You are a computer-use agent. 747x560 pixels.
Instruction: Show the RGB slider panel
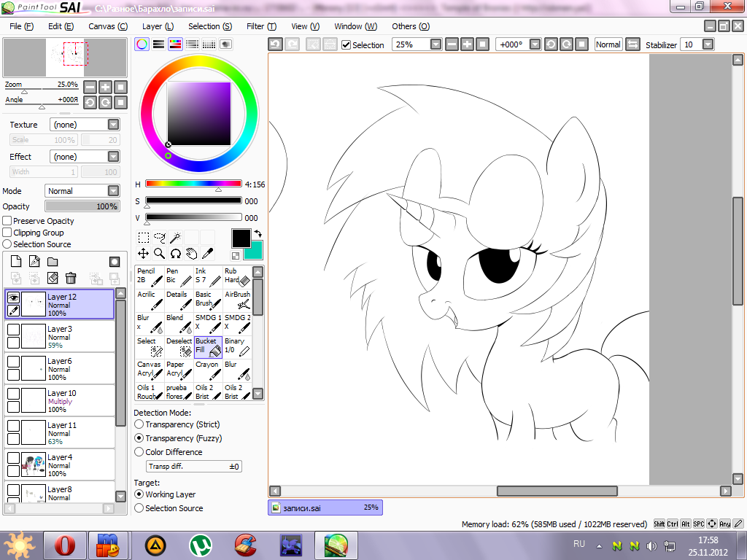coord(158,44)
